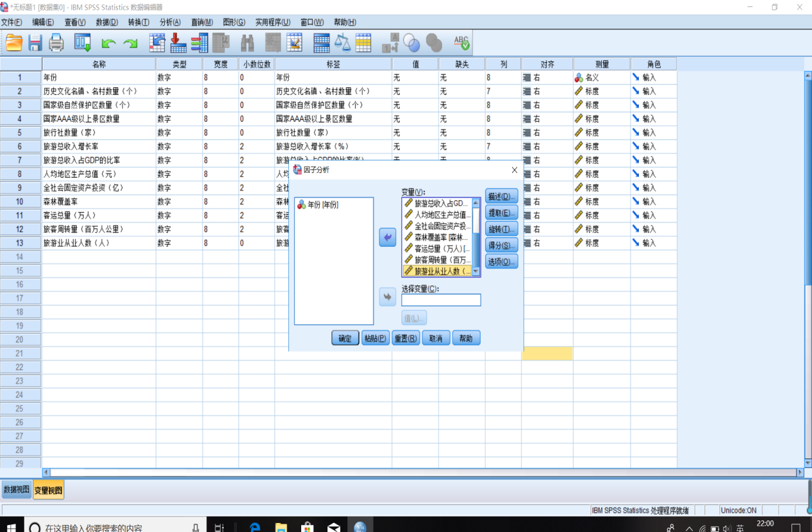Open the 实用程序(U) menu
The height and width of the screenshot is (532, 812).
click(x=272, y=22)
